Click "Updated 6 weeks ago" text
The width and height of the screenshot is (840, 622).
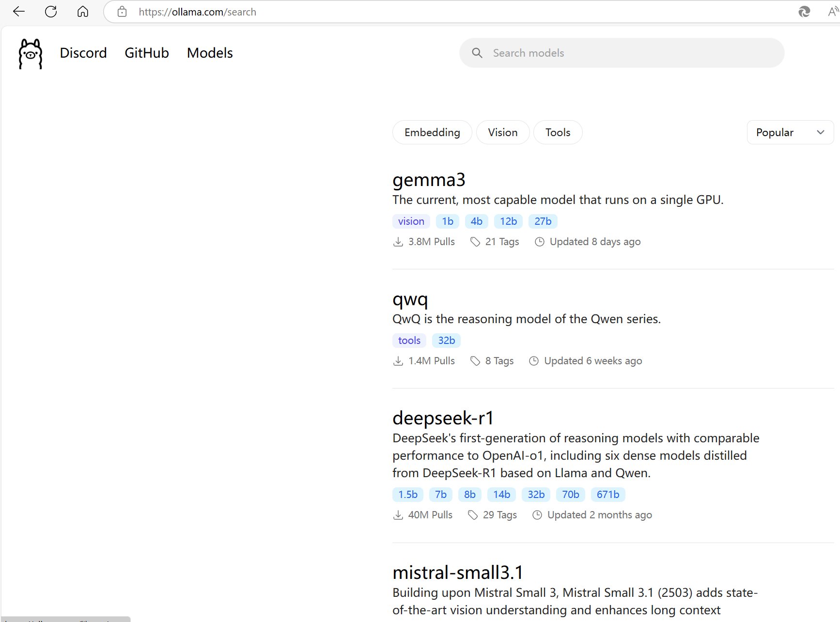click(593, 361)
